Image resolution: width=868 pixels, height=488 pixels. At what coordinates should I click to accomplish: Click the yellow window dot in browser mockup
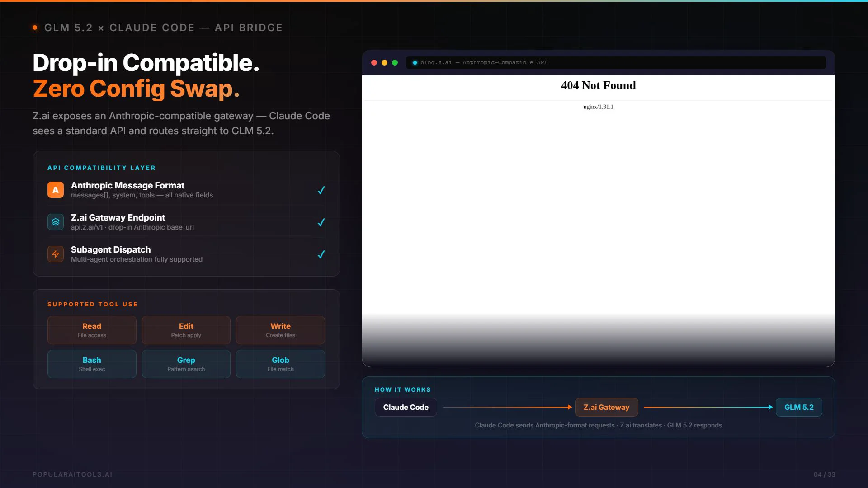[384, 63]
